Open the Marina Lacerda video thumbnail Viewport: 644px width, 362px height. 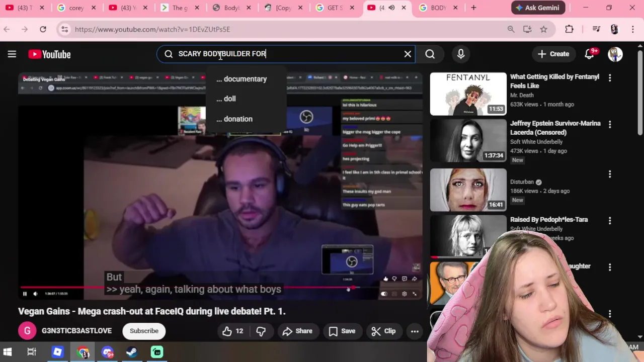tap(468, 140)
